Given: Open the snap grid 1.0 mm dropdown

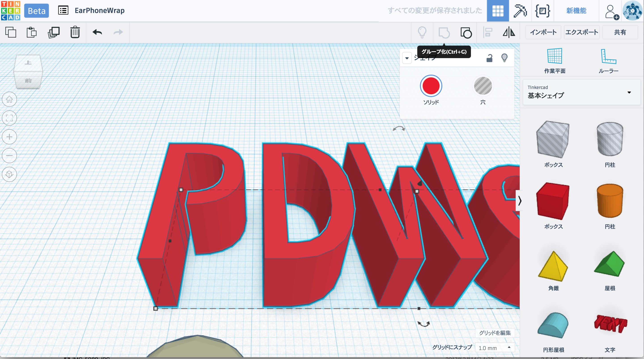Looking at the screenshot, I should 494,348.
